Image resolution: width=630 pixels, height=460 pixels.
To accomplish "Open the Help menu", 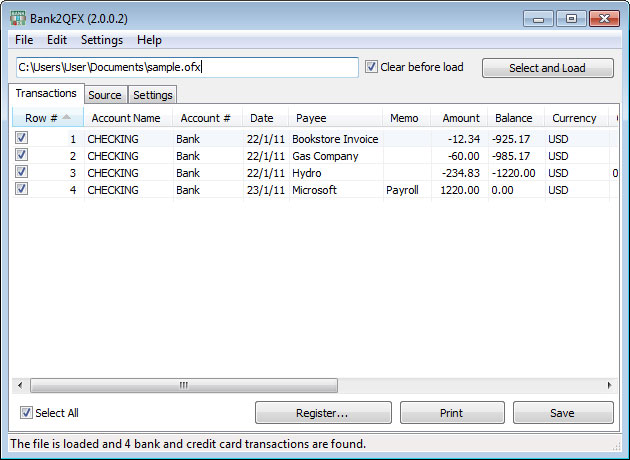I will pos(149,40).
